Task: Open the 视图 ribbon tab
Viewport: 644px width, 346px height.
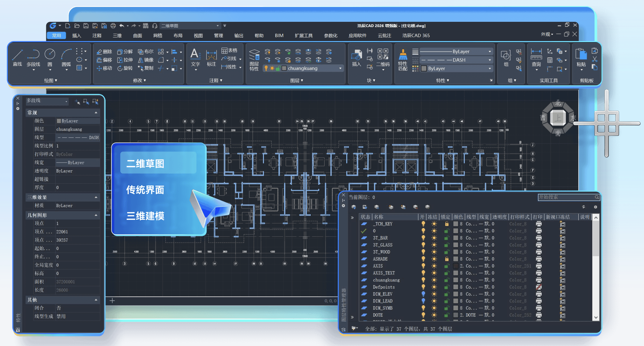Action: 198,35
